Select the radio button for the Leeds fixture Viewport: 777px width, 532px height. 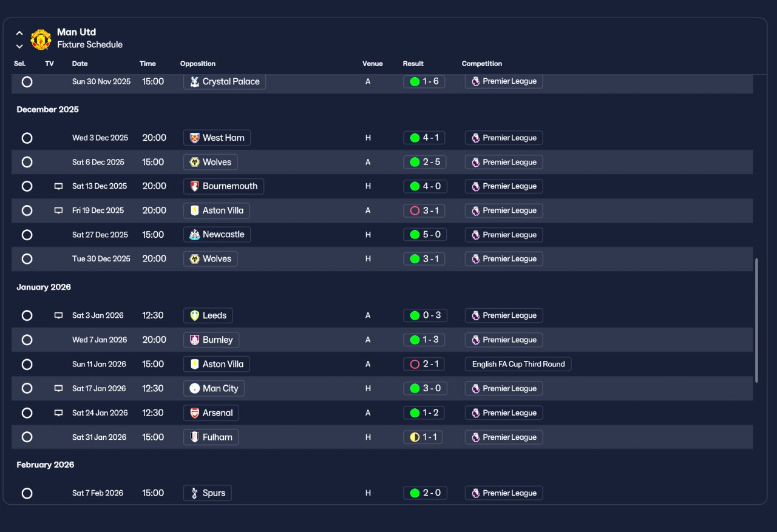tap(27, 315)
